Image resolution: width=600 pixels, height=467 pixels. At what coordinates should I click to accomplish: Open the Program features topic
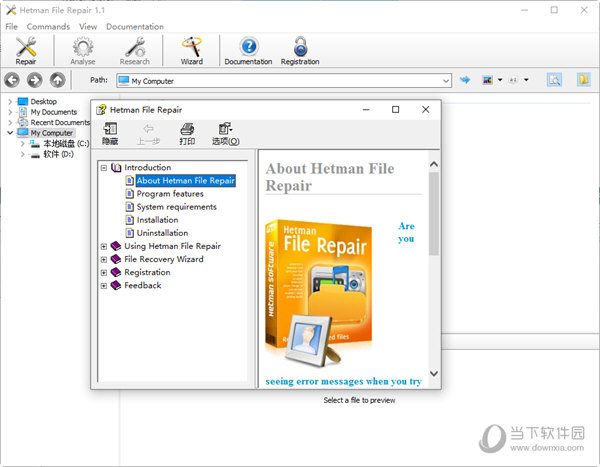pyautogui.click(x=170, y=194)
